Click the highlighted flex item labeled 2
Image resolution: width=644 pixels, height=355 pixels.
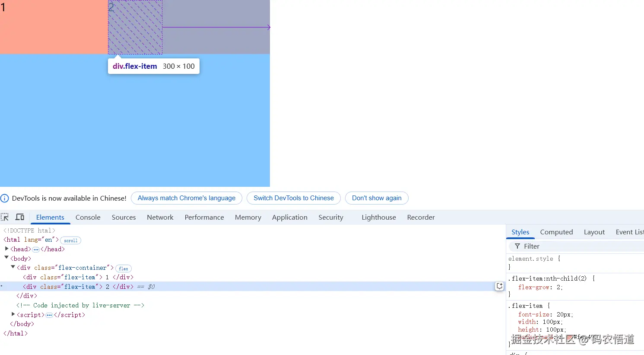[x=189, y=27]
